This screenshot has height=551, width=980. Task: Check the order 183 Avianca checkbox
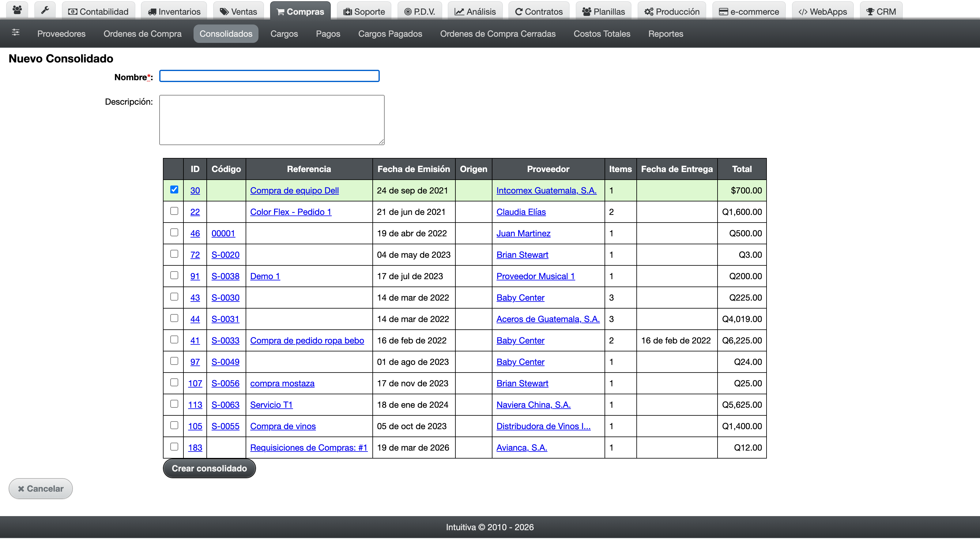(x=174, y=446)
